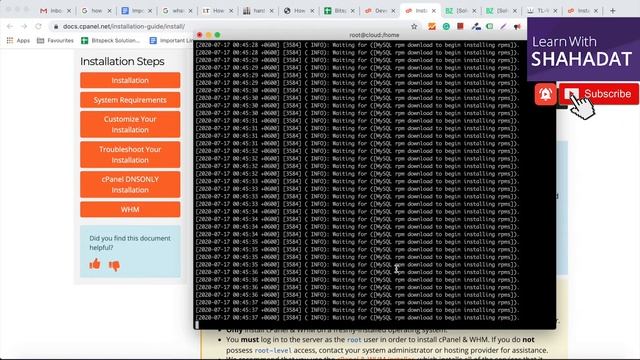Open a new browser tab
Viewport: 640px width, 360px height.
point(613,11)
